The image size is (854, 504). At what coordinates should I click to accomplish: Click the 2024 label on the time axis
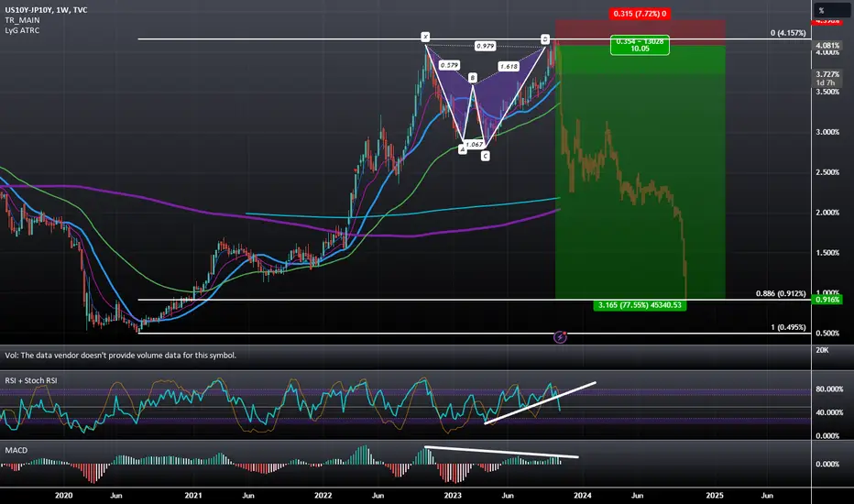pos(583,496)
